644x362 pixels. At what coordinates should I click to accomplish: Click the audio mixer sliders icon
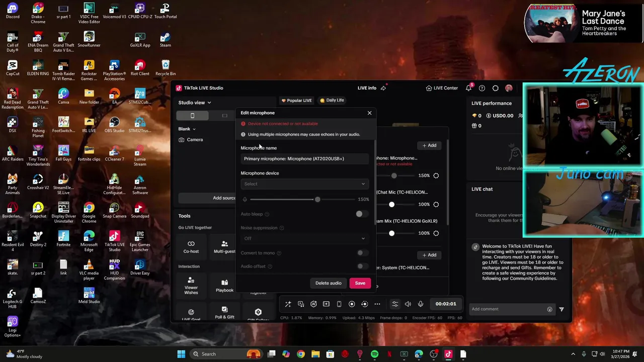click(x=395, y=304)
